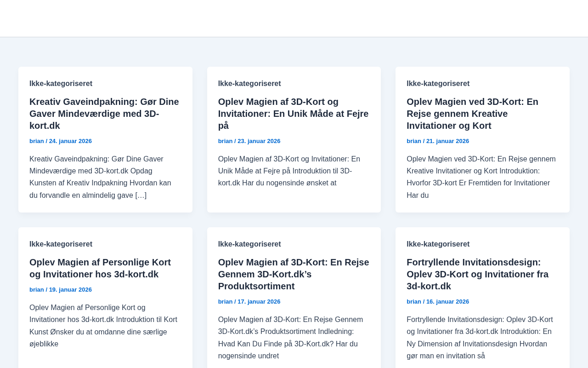Image resolution: width=588 pixels, height=368 pixels.
Task: Select Ikke-kategoriseret category above 'Personlige Kort' post
Action: [x=61, y=244]
